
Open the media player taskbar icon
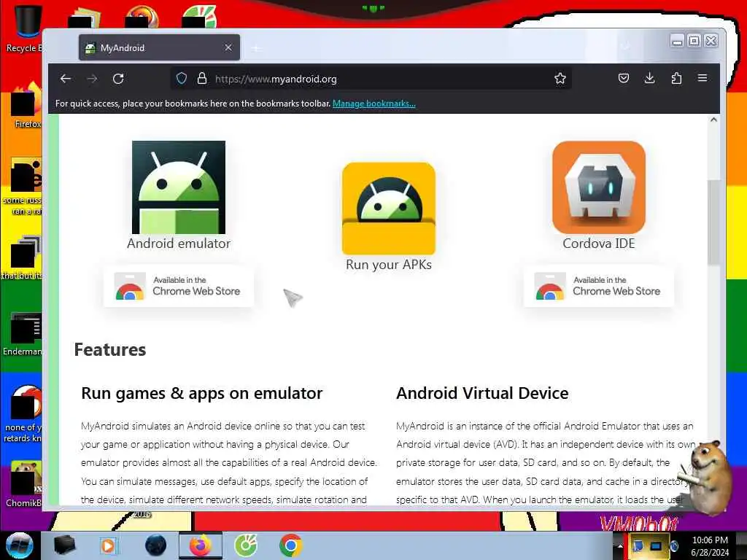click(108, 545)
